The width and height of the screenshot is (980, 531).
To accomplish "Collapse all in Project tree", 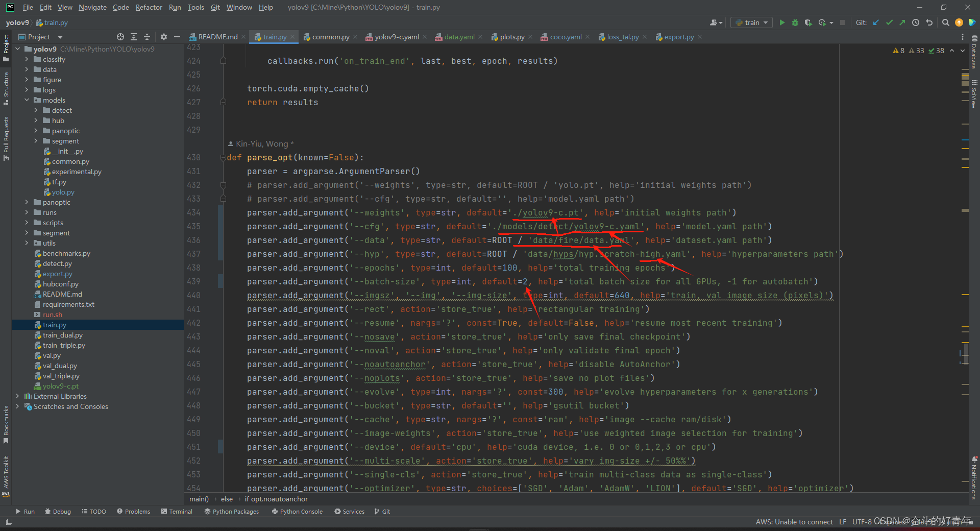I will pyautogui.click(x=147, y=37).
